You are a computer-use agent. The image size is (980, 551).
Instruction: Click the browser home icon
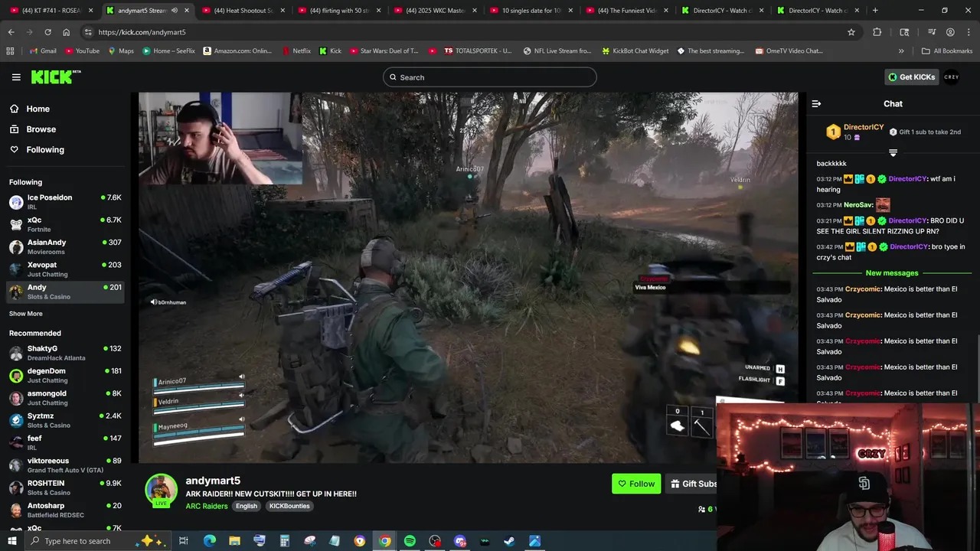[66, 32]
